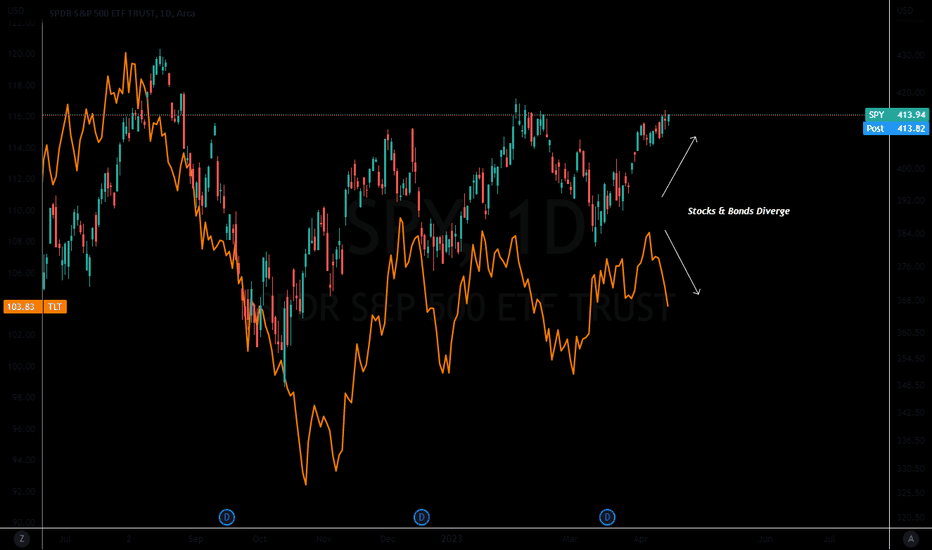Click the Apr label on time axis

click(640, 539)
